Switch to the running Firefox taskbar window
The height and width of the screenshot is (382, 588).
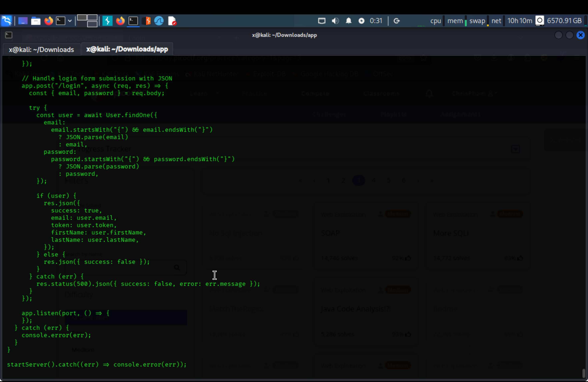pyautogui.click(x=120, y=21)
